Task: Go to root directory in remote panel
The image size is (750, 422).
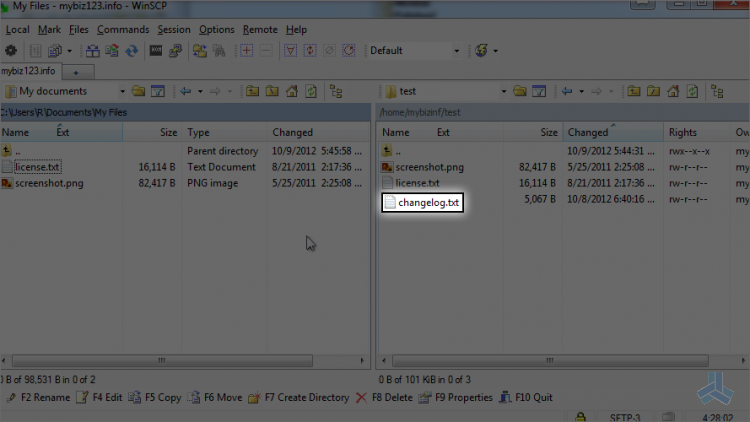Action: point(653,91)
